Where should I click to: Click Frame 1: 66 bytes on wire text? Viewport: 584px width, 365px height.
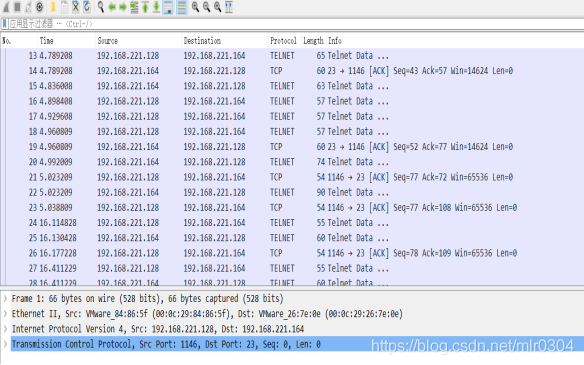147,299
